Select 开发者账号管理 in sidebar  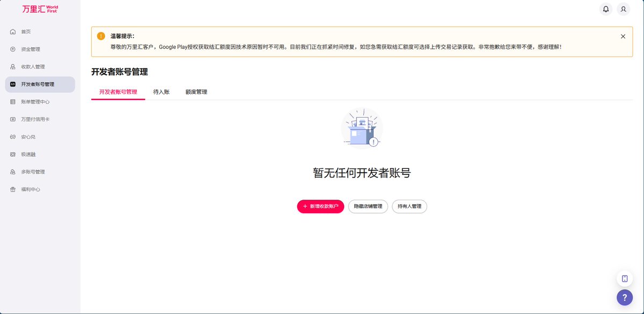click(40, 84)
